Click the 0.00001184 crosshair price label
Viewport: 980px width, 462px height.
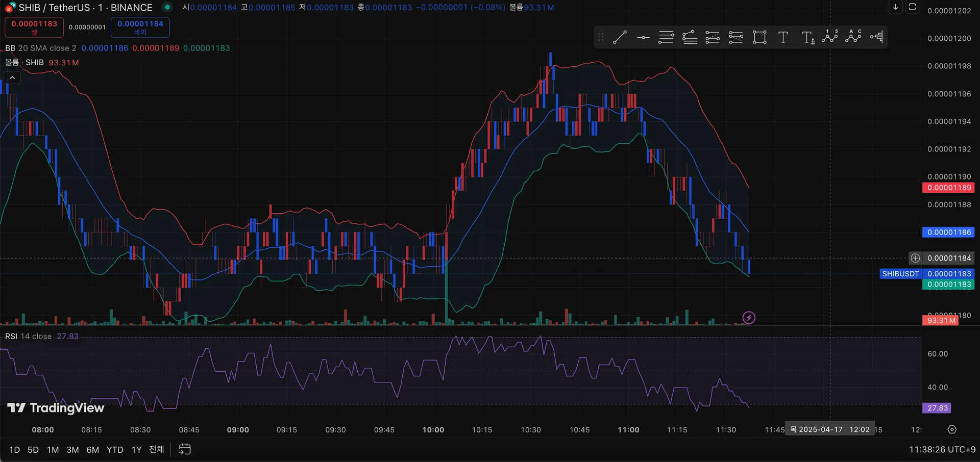[x=949, y=258]
